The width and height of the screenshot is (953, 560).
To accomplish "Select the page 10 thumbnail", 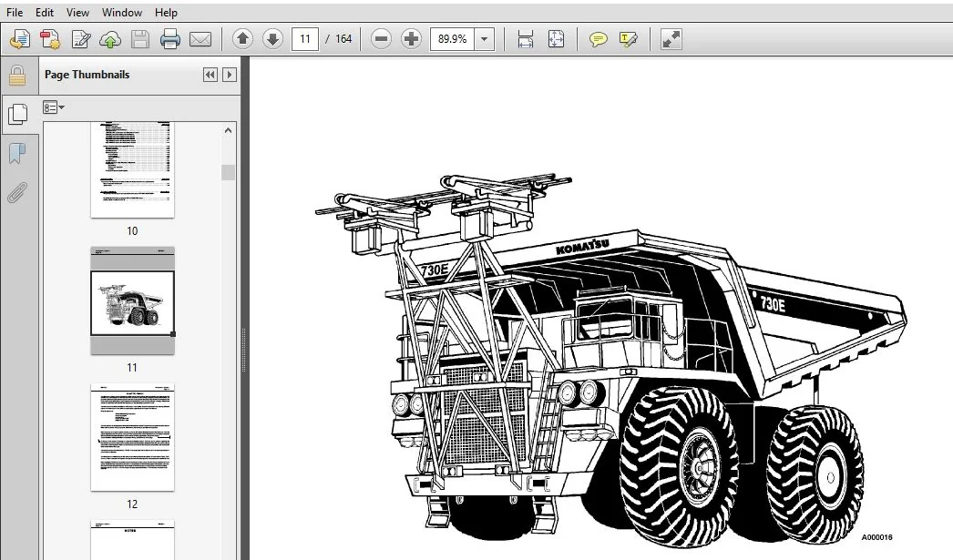I will (x=132, y=169).
